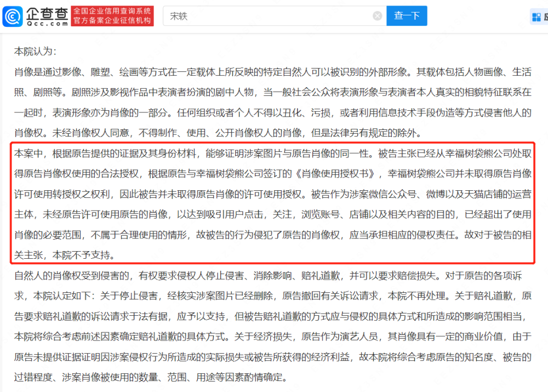Click the line starting 许可使用转授权之权利

pos(272,194)
